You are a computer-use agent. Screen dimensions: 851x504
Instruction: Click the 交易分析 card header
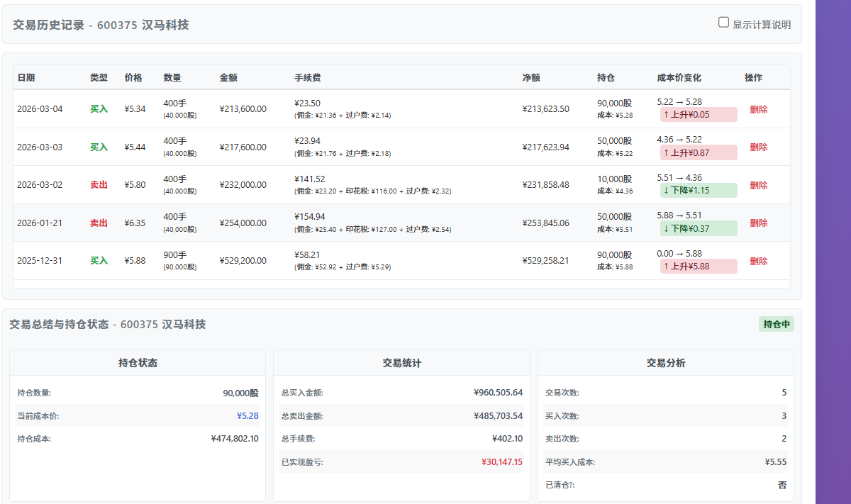pos(665,363)
